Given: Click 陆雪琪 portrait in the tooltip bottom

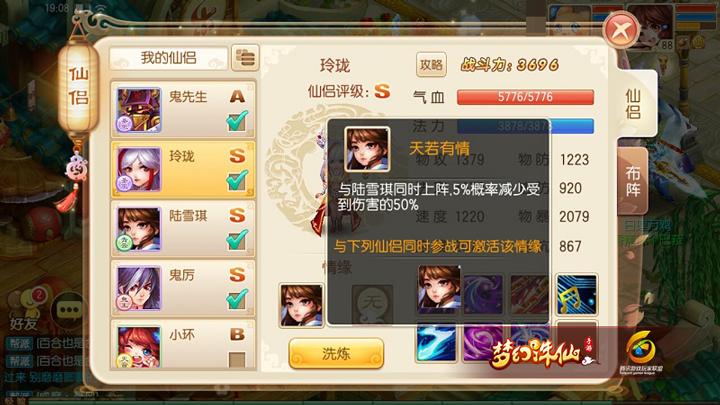Looking at the screenshot, I should point(439,289).
